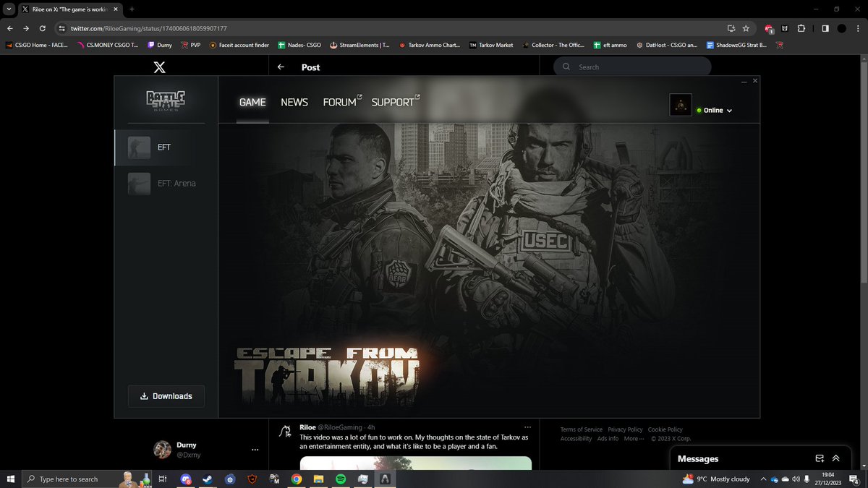
Task: Open Riloe tweet more options menu
Action: pyautogui.click(x=527, y=427)
